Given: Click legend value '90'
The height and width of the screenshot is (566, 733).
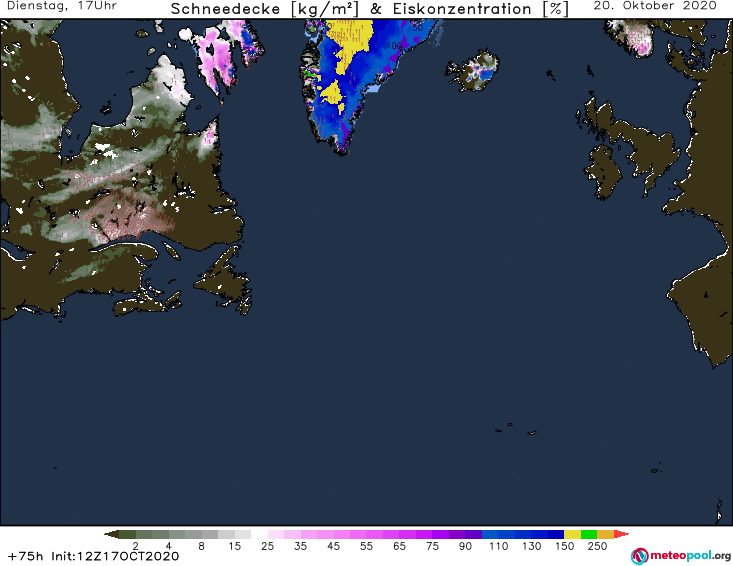Looking at the screenshot, I should (x=465, y=546).
